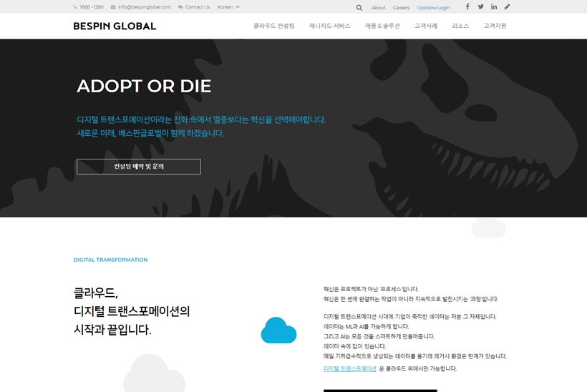
Task: Click the ADOPT OR DIE headline
Action: (x=144, y=86)
